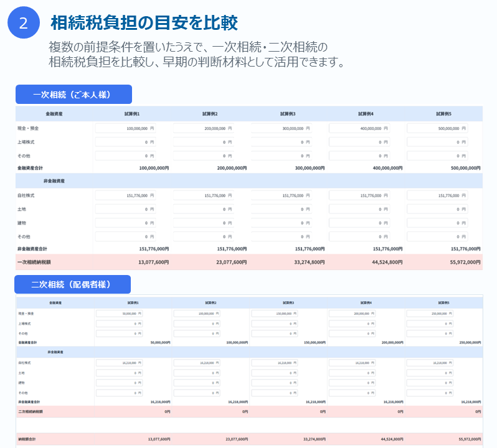Click 上場株式 field for 試算例1 in 一次相続
The height and width of the screenshot is (448, 497).
pos(125,142)
